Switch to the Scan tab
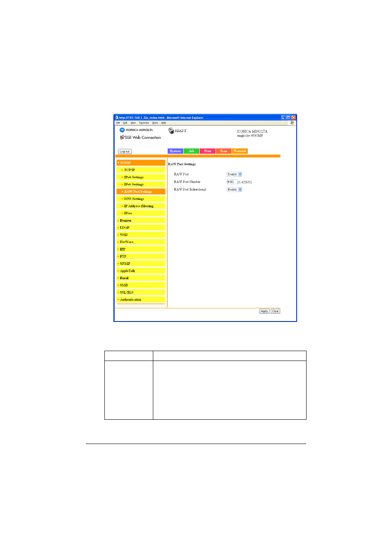Image resolution: width=392 pixels, height=555 pixels. point(224,151)
